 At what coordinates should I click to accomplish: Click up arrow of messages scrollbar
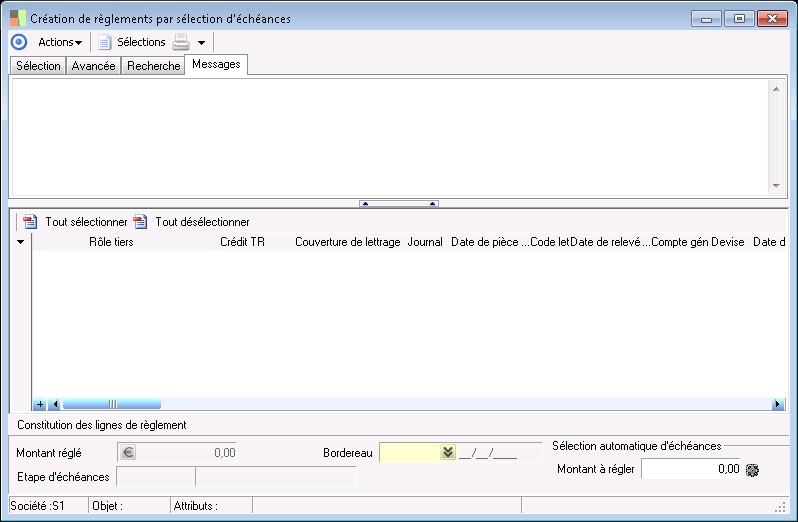[776, 89]
